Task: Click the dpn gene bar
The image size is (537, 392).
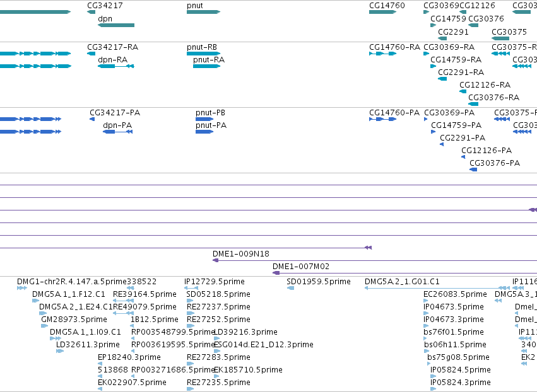Action: click(x=116, y=25)
